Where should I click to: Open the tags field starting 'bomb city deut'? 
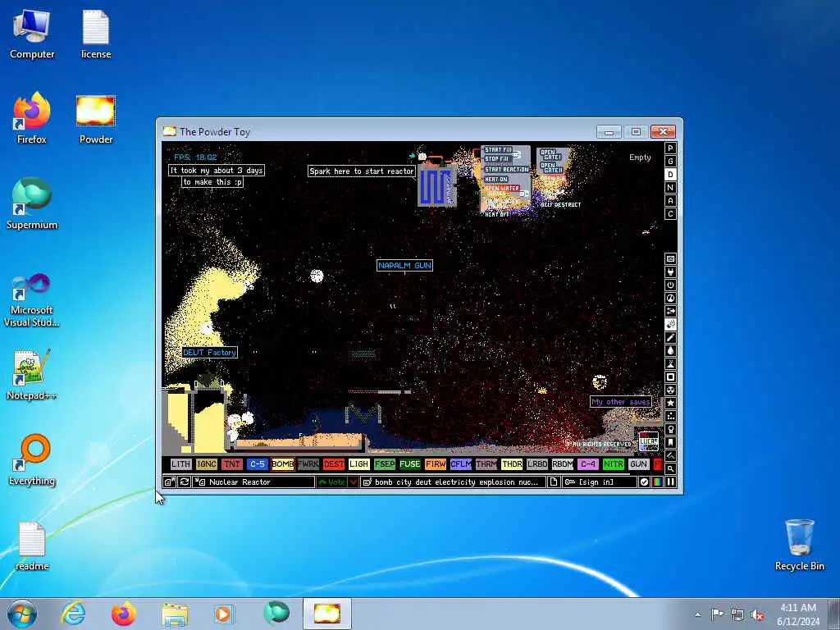click(x=453, y=482)
